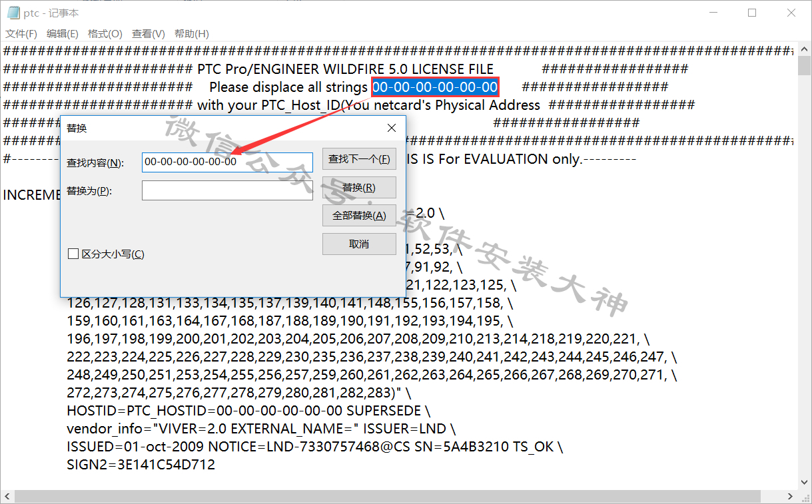Image resolution: width=812 pixels, height=504 pixels.
Task: Open the 查看(V) menu
Action: (149, 34)
